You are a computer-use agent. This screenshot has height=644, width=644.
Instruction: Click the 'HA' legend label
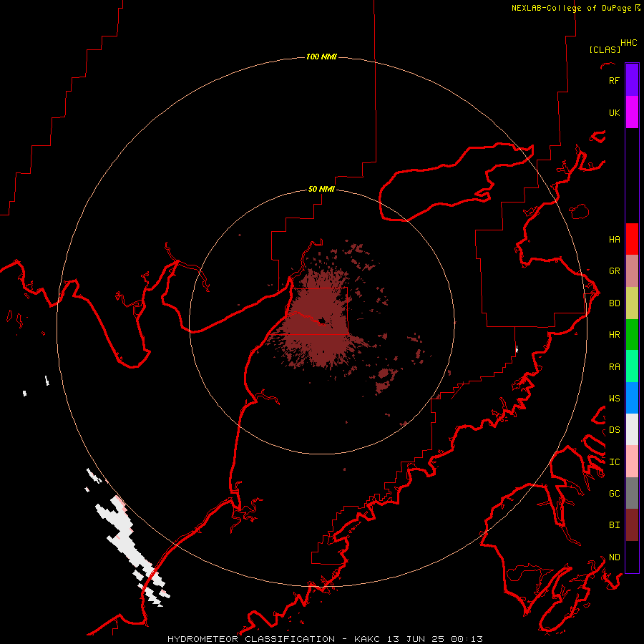tap(614, 239)
